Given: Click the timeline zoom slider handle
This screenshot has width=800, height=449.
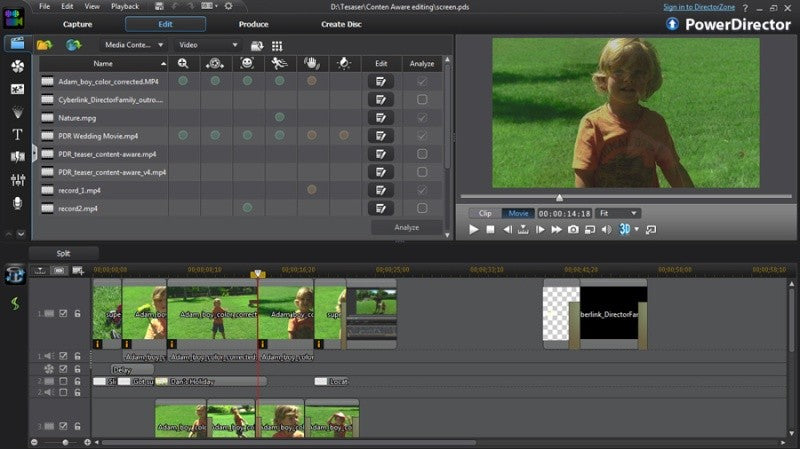Looking at the screenshot, I should pyautogui.click(x=65, y=442).
